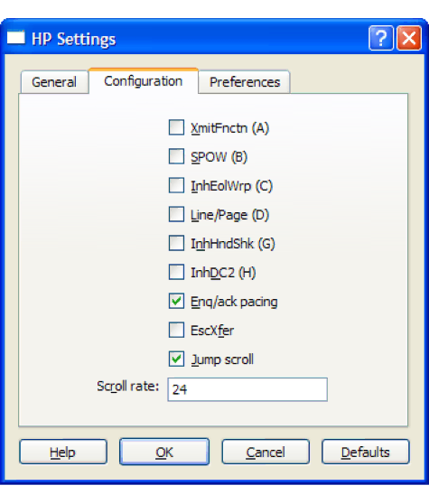Click the Scroll rate input field
429x504 pixels.
pos(247,389)
